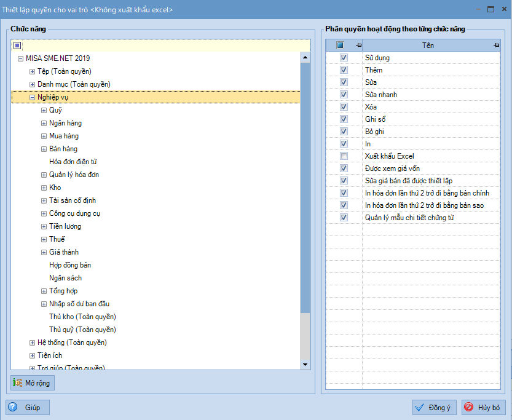Toggle the header checkbox in permissions grid
512x420 pixels.
(341, 46)
